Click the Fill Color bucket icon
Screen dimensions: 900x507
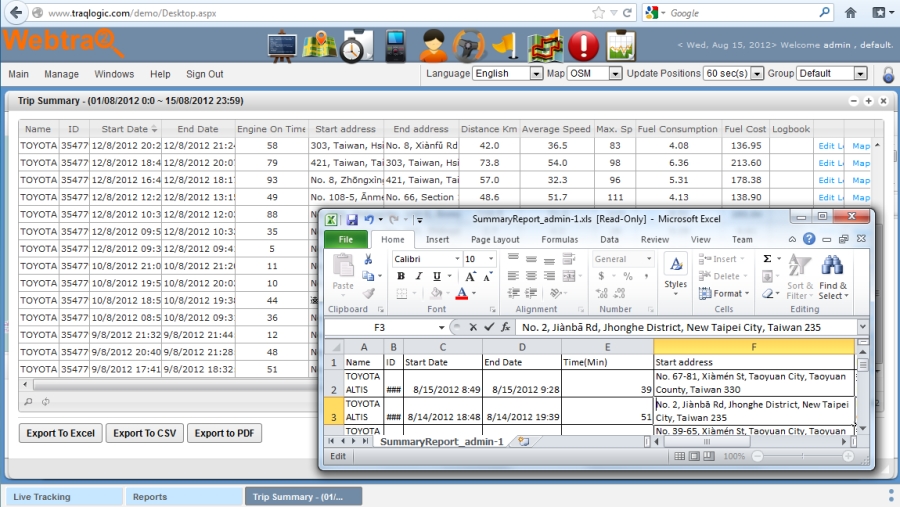[x=436, y=293]
